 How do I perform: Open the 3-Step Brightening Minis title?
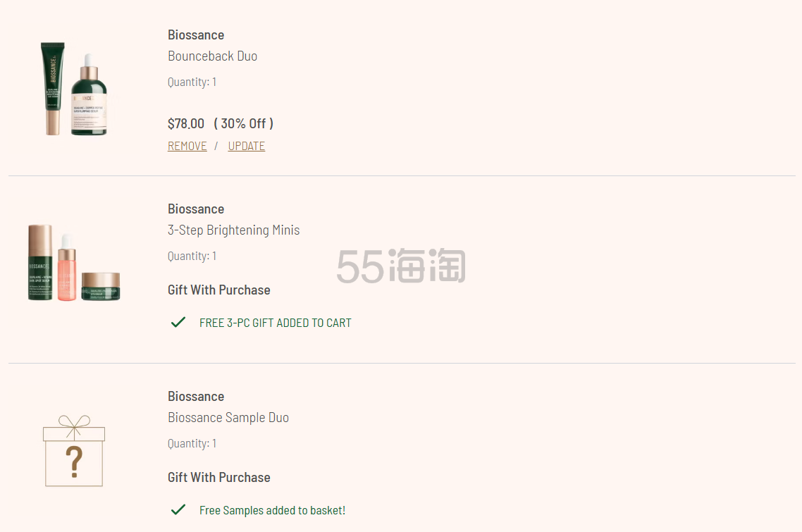coord(233,230)
